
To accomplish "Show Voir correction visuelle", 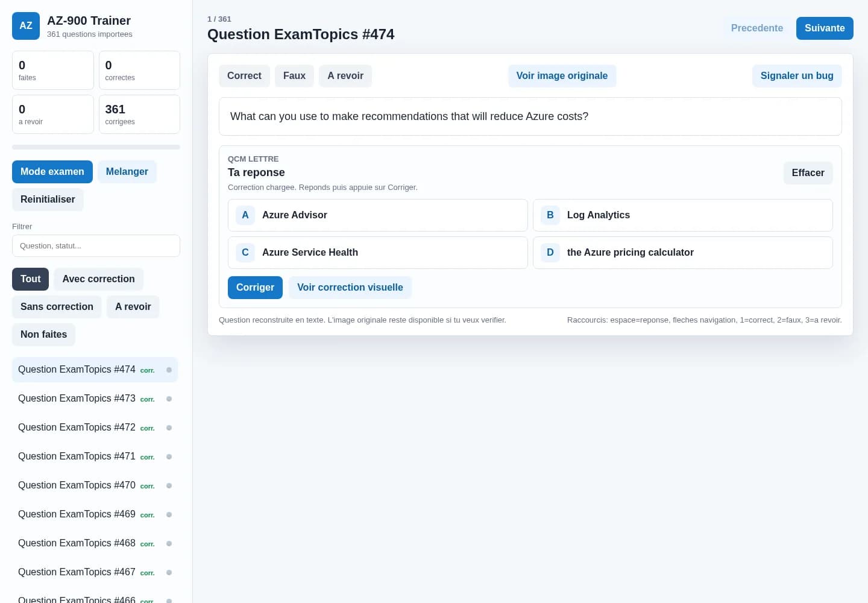I will coord(350,288).
